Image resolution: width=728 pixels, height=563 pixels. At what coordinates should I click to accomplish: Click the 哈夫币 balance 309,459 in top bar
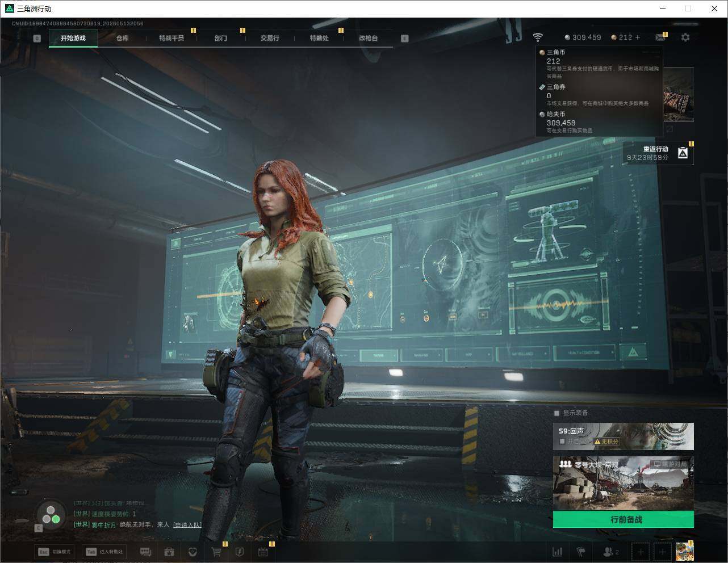pyautogui.click(x=583, y=37)
